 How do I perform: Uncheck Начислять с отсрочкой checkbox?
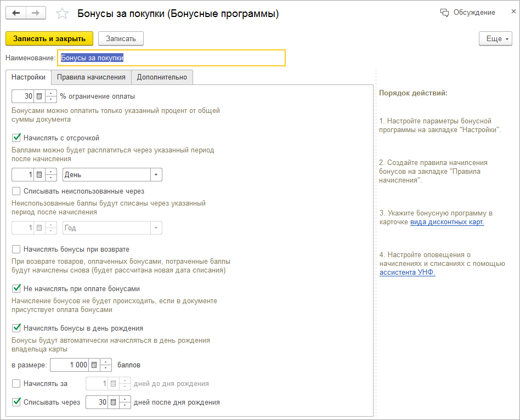click(x=16, y=138)
